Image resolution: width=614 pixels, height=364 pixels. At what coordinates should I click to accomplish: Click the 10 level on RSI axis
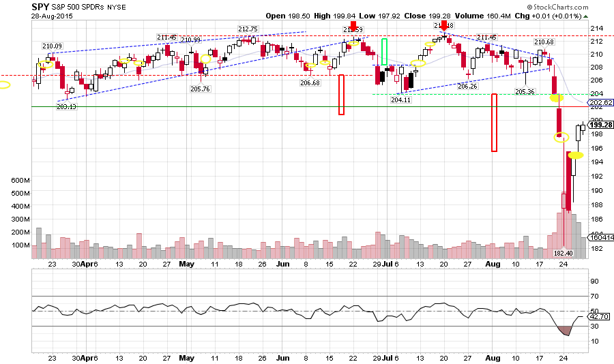coord(594,341)
